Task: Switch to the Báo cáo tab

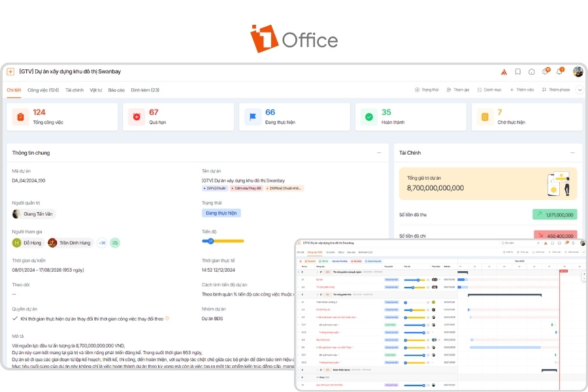Action: click(x=116, y=90)
